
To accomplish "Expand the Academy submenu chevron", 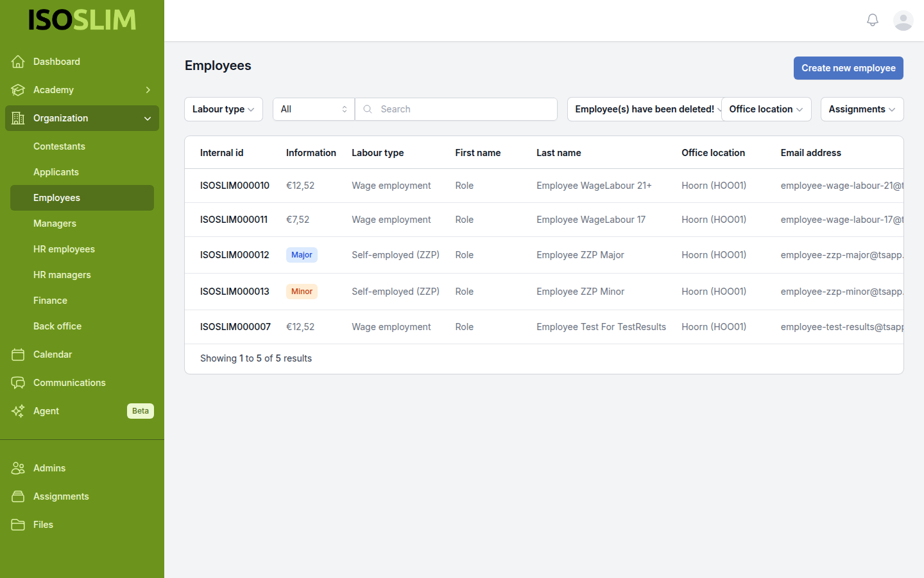I will pyautogui.click(x=148, y=90).
